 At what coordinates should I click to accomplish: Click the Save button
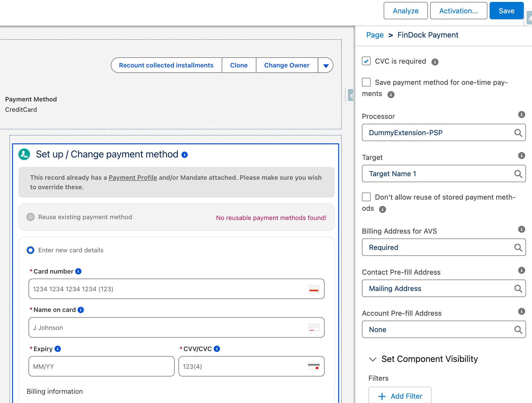click(506, 11)
